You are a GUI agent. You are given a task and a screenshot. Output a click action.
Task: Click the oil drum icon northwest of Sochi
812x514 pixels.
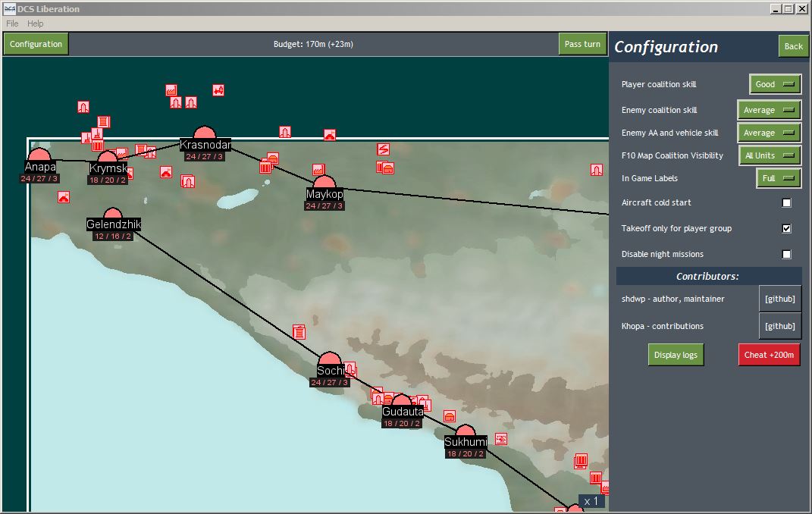[x=299, y=332]
